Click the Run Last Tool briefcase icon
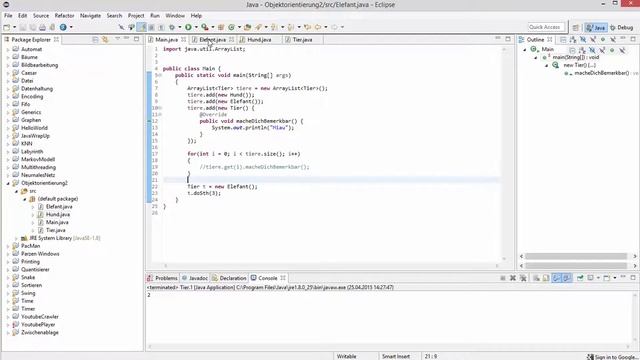 tap(205, 27)
